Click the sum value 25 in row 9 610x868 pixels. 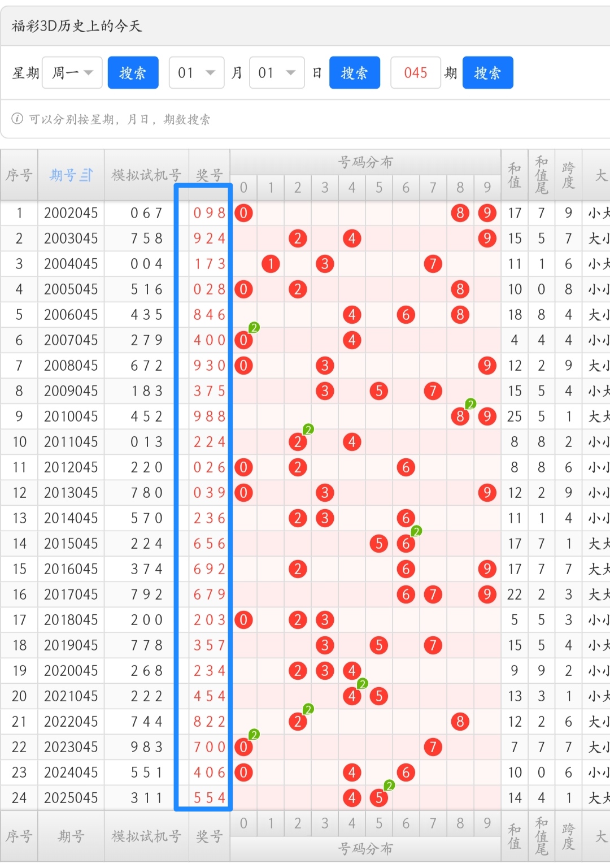(515, 416)
